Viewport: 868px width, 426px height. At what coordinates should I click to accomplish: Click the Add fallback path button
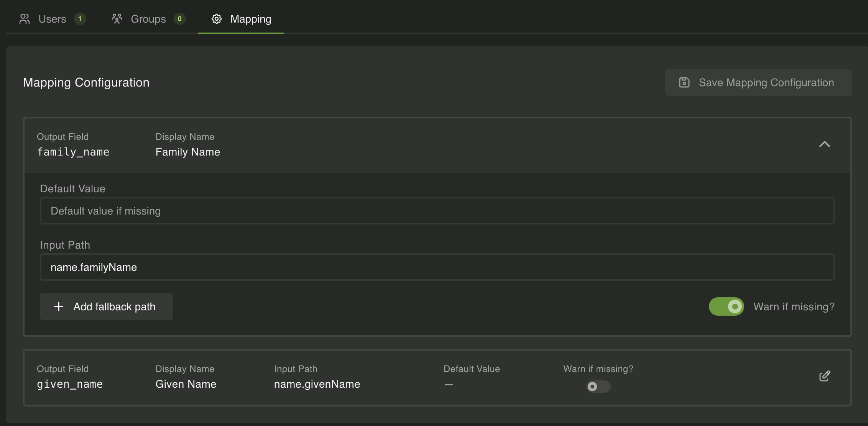(x=106, y=306)
